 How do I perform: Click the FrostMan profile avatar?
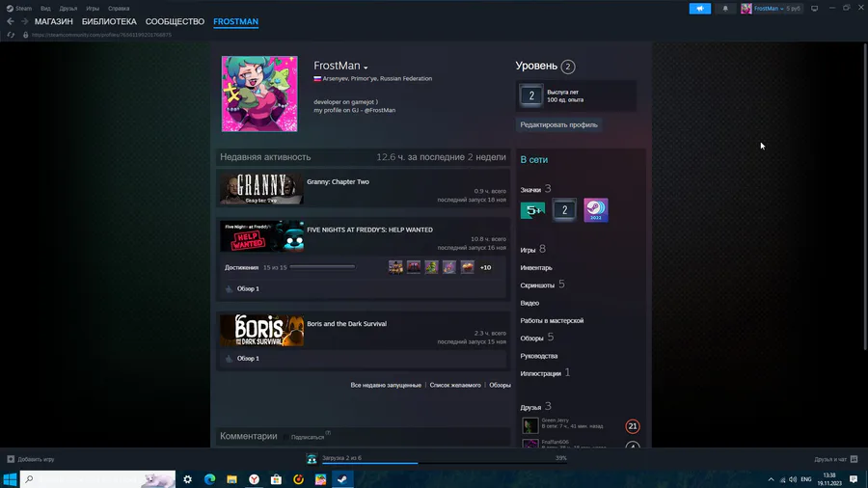tap(259, 95)
